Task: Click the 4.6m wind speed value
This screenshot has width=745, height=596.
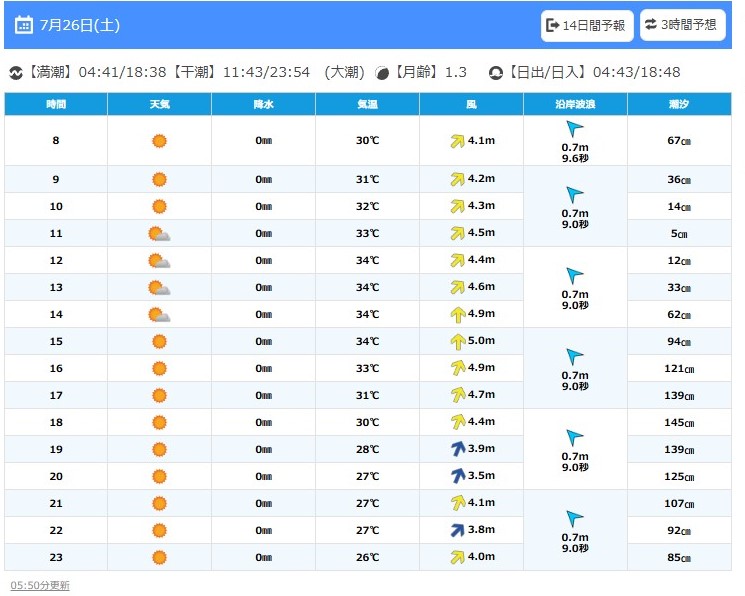Action: click(x=481, y=287)
